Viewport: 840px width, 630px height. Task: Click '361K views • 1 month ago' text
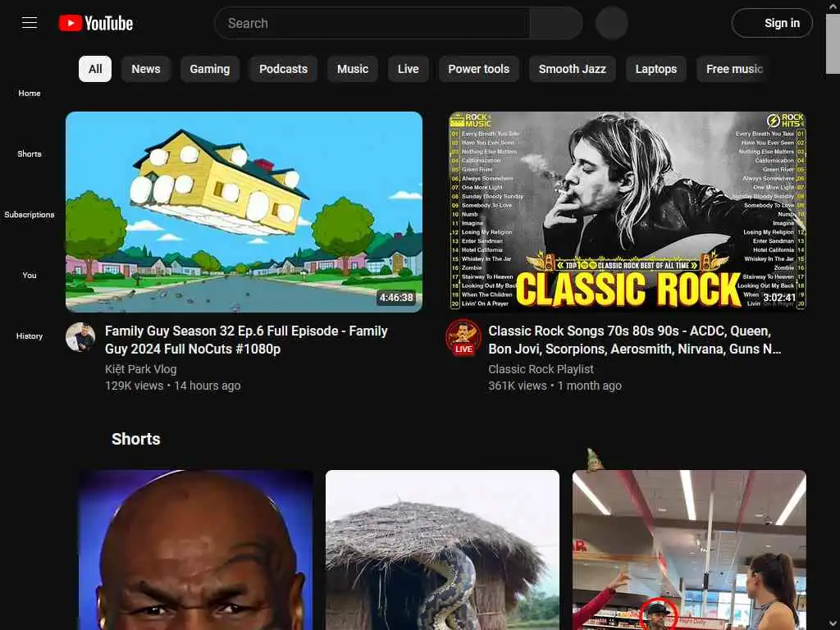coord(555,386)
